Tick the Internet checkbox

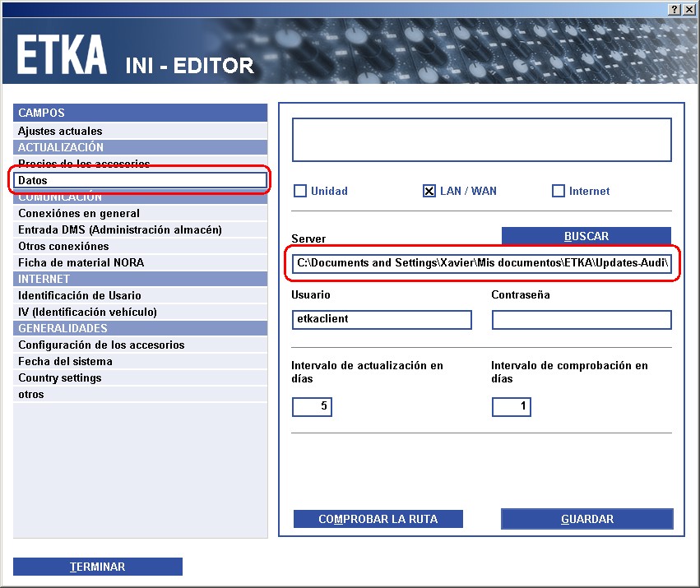[558, 191]
